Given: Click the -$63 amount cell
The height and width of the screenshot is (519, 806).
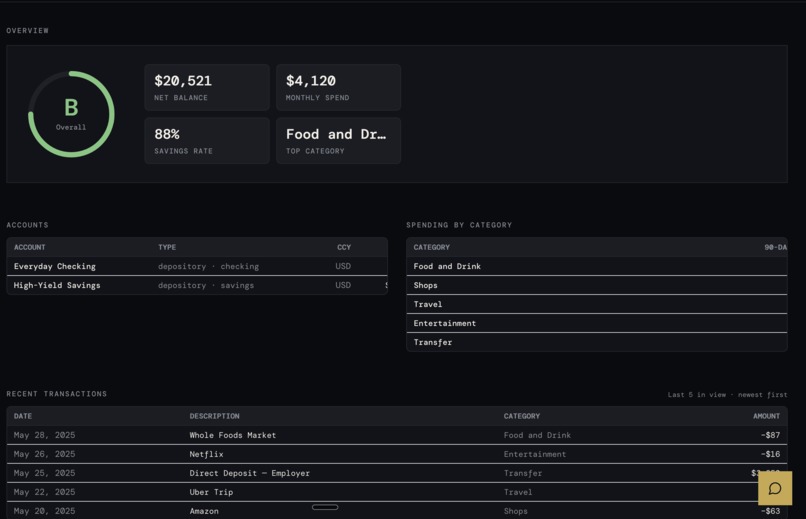Looking at the screenshot, I should point(771,511).
